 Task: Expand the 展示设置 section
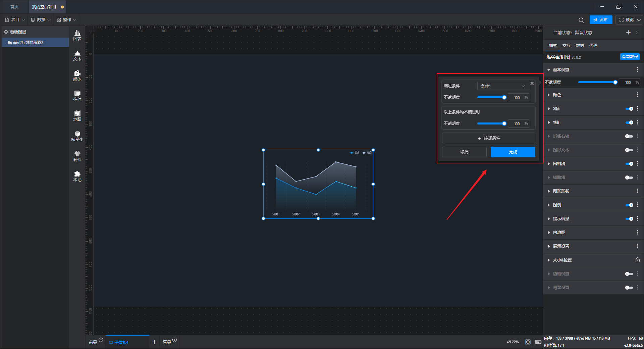549,246
